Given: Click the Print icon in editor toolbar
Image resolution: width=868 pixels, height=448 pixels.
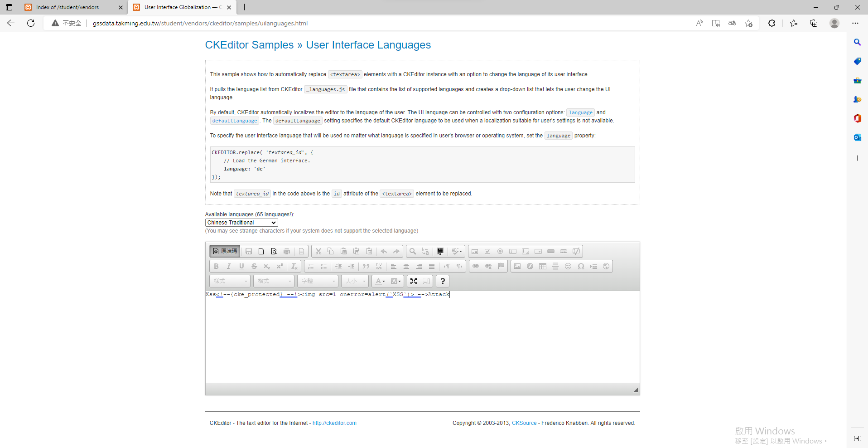Looking at the screenshot, I should 287,251.
